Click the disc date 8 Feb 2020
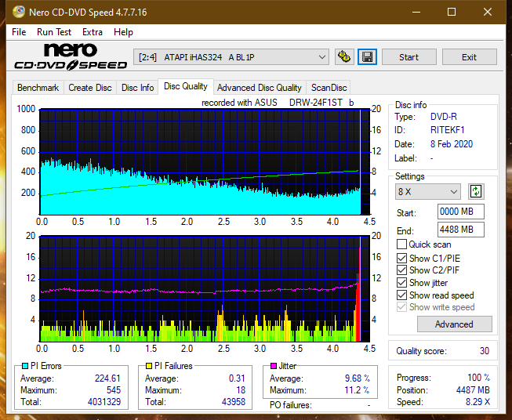 [452, 144]
